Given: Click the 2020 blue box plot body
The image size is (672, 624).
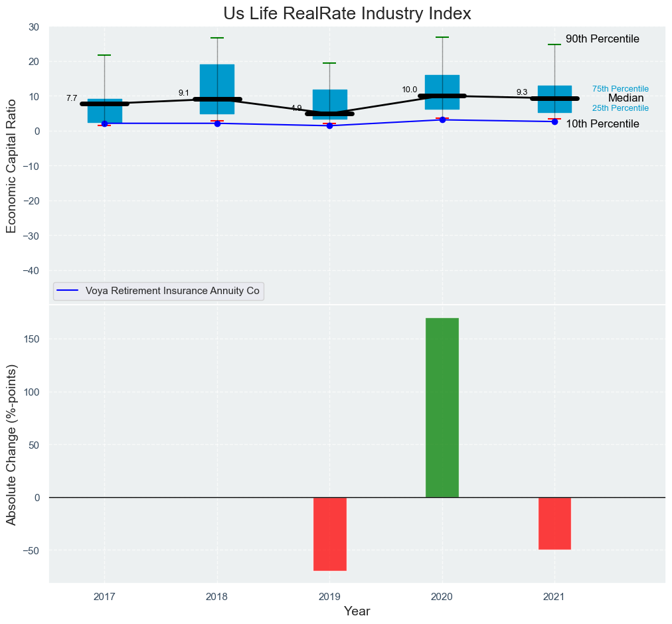Looking at the screenshot, I should [442, 85].
